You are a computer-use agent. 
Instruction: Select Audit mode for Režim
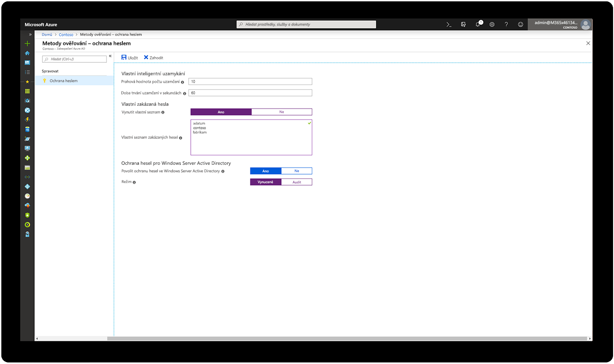click(x=297, y=182)
